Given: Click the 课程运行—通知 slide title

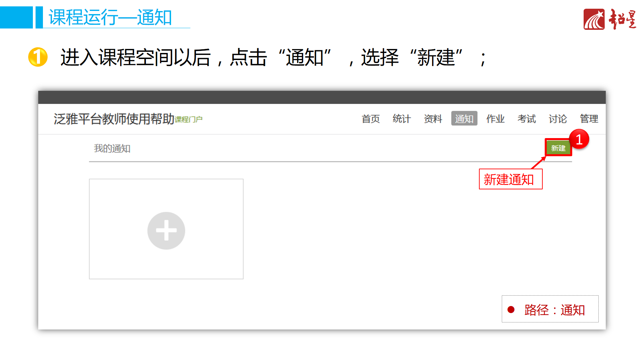Looking at the screenshot, I should (x=110, y=17).
